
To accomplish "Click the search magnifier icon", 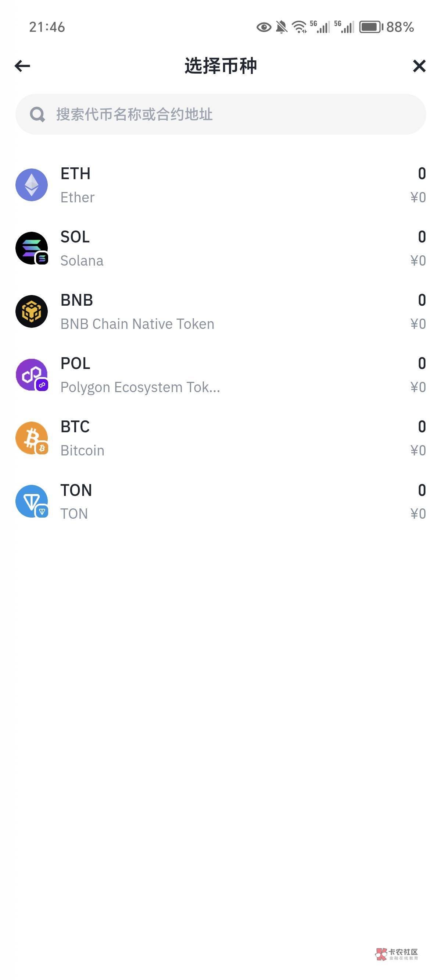I will point(37,114).
